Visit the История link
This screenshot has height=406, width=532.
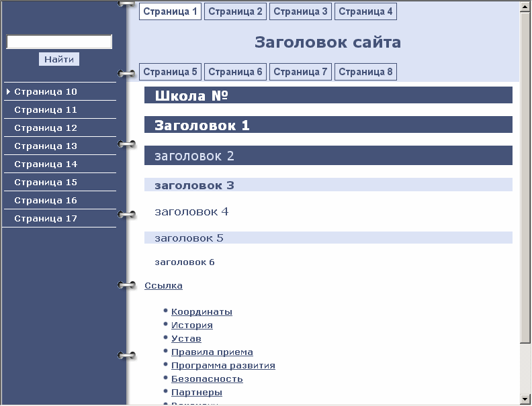pyautogui.click(x=191, y=325)
